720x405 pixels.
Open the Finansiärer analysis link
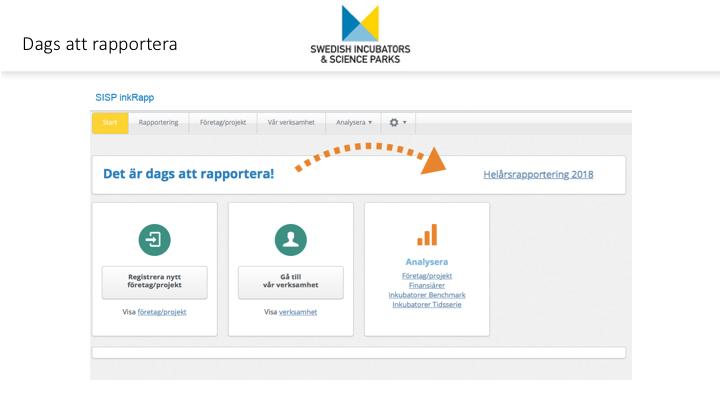tap(427, 286)
